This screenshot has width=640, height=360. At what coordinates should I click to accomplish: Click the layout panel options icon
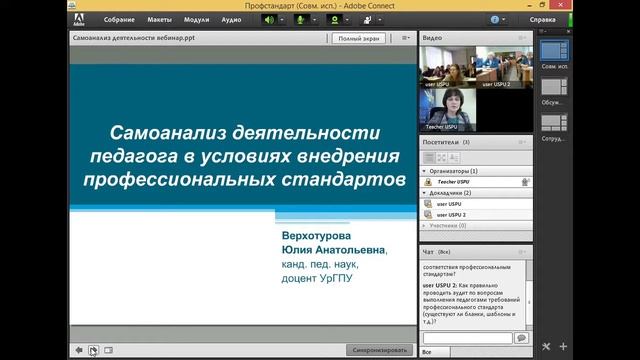[543, 31]
